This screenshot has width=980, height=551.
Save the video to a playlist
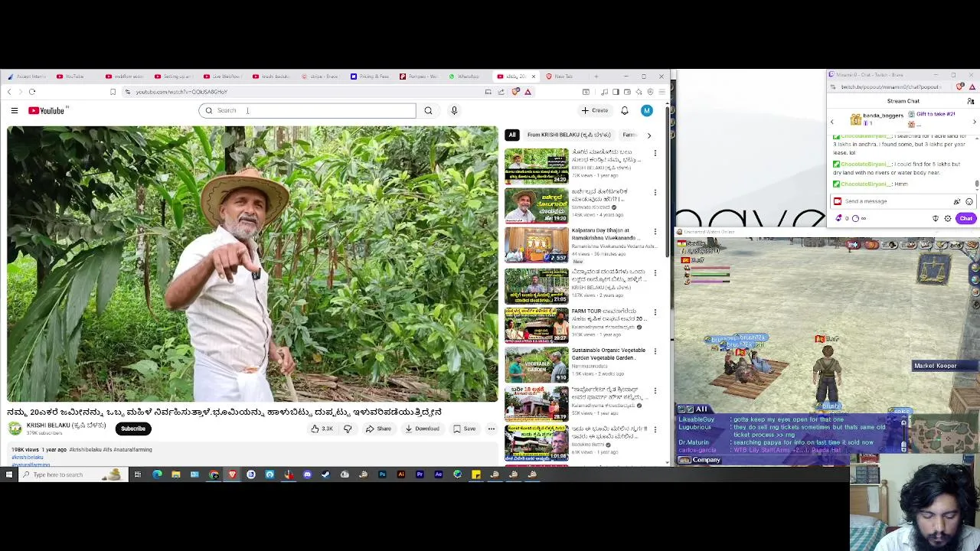(464, 429)
